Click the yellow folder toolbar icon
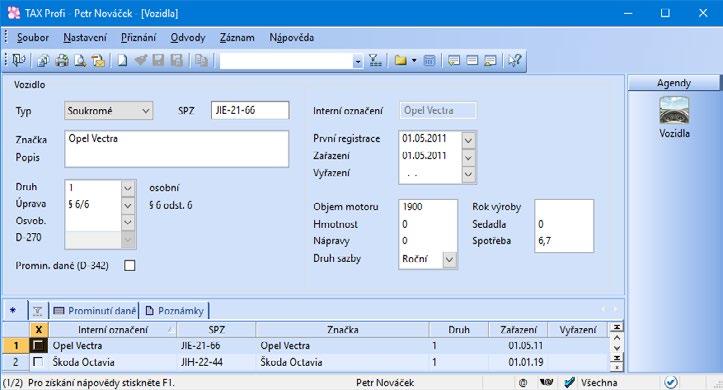The height and width of the screenshot is (390, 723). pos(401,60)
